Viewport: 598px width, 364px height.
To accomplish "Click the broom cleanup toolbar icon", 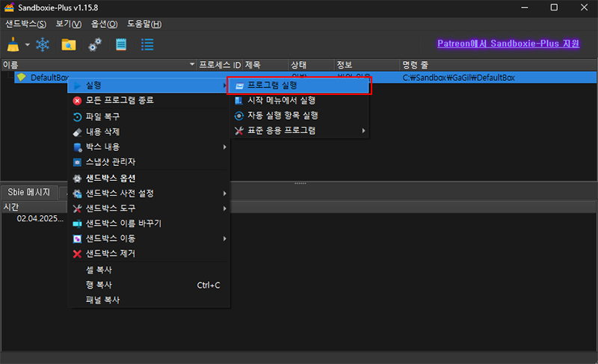I will click(x=13, y=45).
